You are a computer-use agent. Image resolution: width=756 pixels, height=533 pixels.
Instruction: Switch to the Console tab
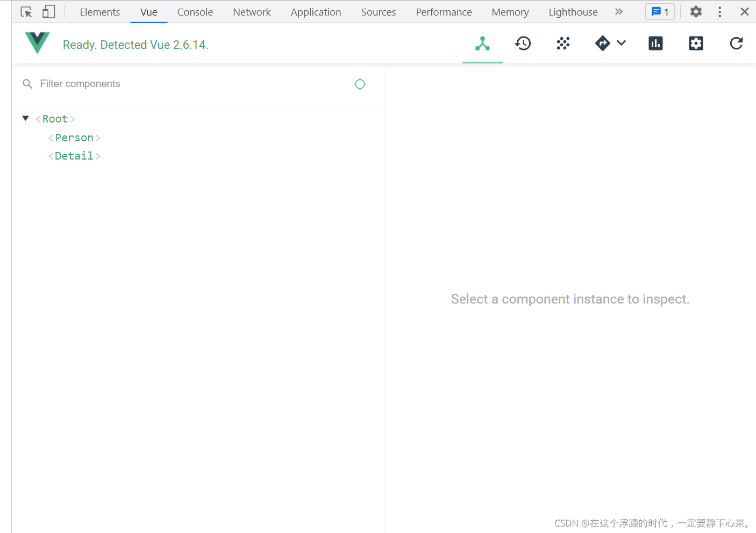195,12
